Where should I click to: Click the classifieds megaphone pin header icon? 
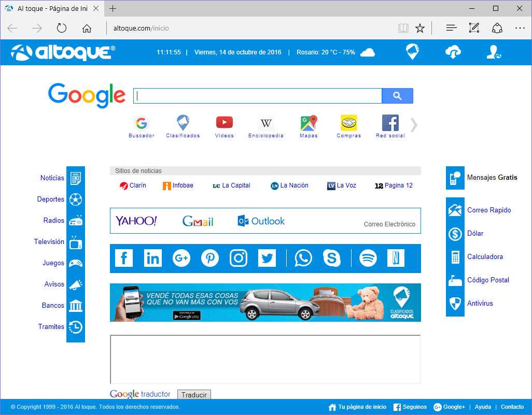(x=413, y=52)
